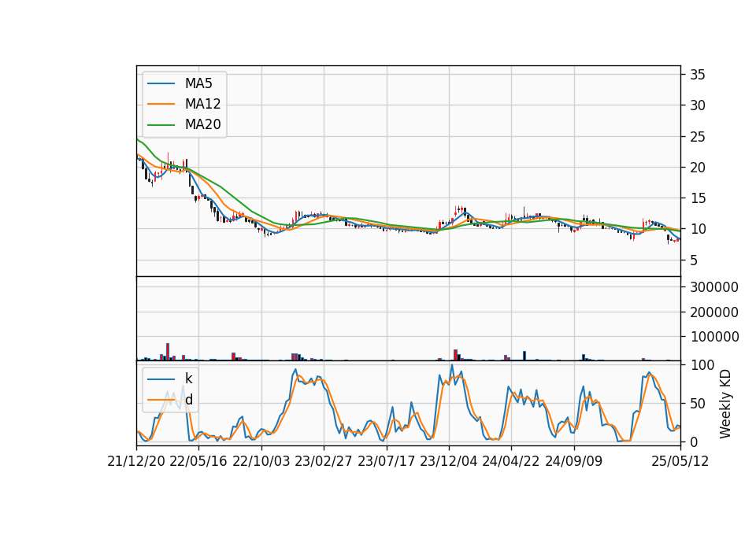This screenshot has height=543, width=756.
Task: Click the volume axis value 300000
Action: tap(714, 287)
